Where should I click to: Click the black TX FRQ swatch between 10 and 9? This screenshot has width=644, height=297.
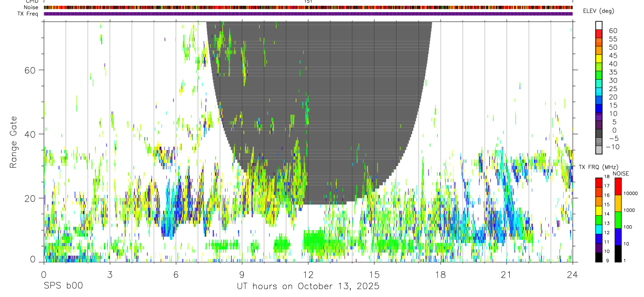[599, 257]
